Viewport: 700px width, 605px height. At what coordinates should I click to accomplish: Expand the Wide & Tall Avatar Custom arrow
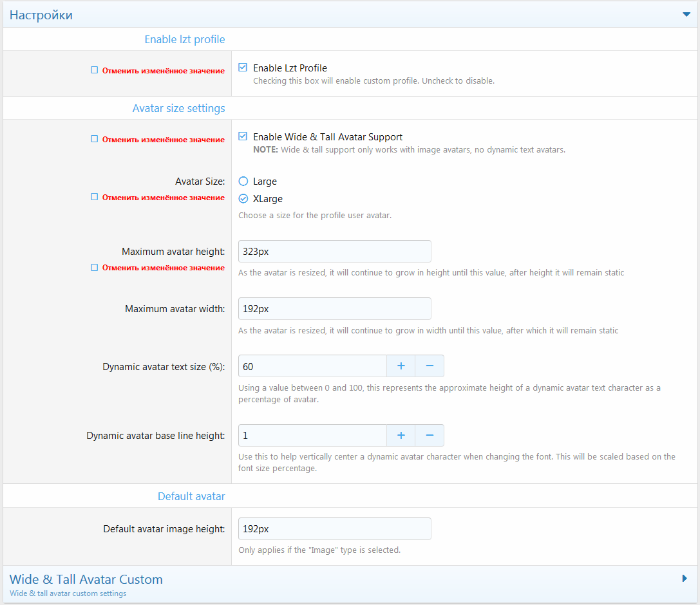[685, 579]
